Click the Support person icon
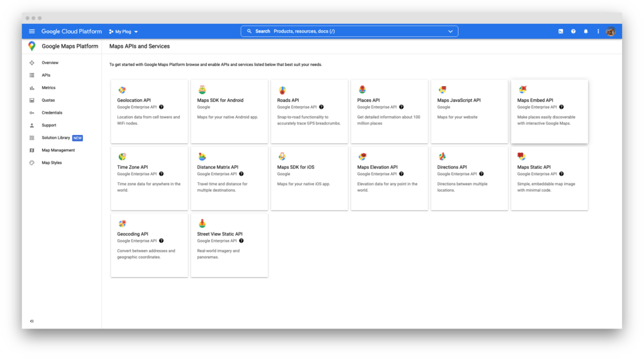The image size is (644, 360). (x=31, y=125)
